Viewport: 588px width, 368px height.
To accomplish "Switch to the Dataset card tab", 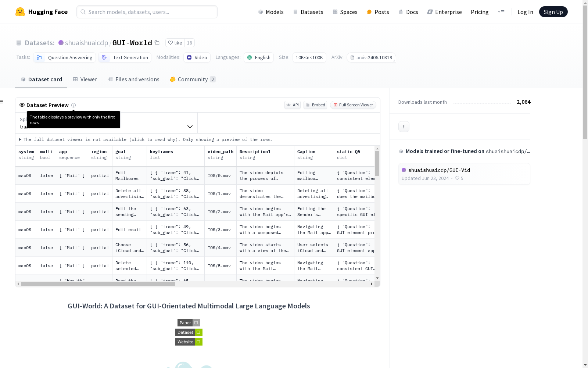I will coord(41,79).
